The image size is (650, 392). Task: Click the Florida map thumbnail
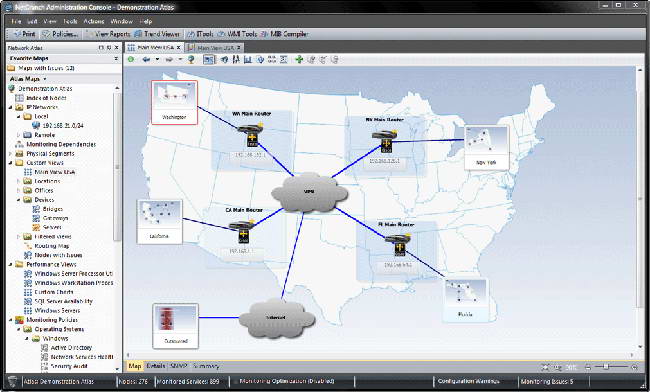[466, 300]
